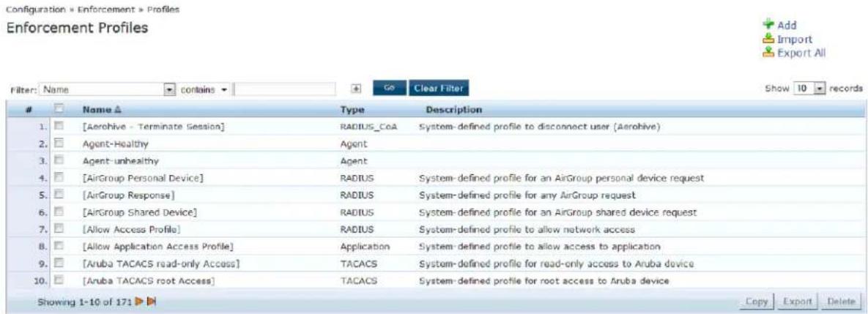This screenshot has width=868, height=314.
Task: Check the Agent-Healthy row checkbox
Action: coord(58,144)
